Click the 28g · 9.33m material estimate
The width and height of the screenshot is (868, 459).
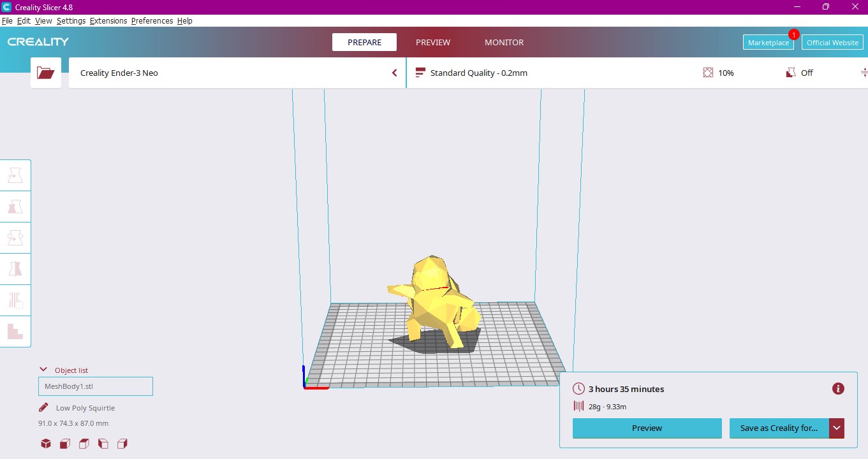point(607,407)
